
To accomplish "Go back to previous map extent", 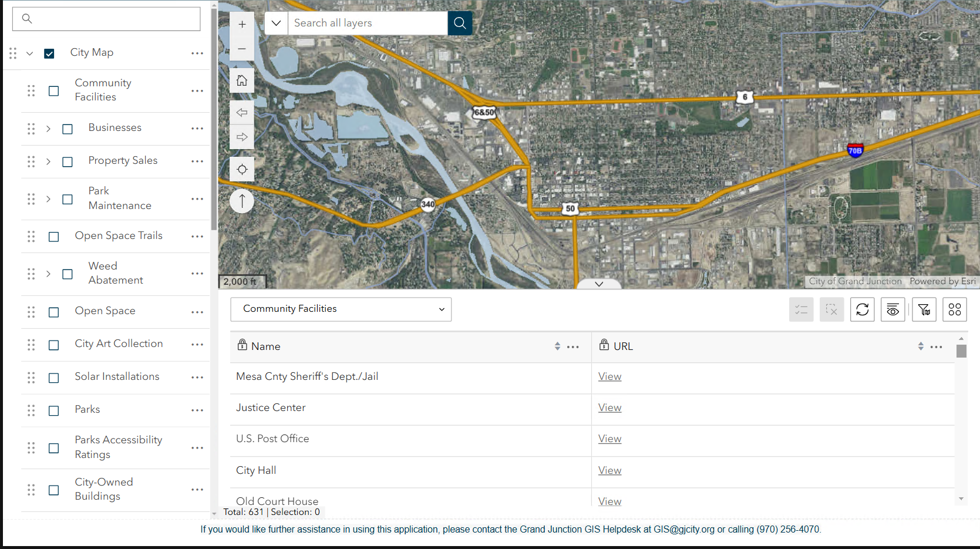I will pos(242,112).
